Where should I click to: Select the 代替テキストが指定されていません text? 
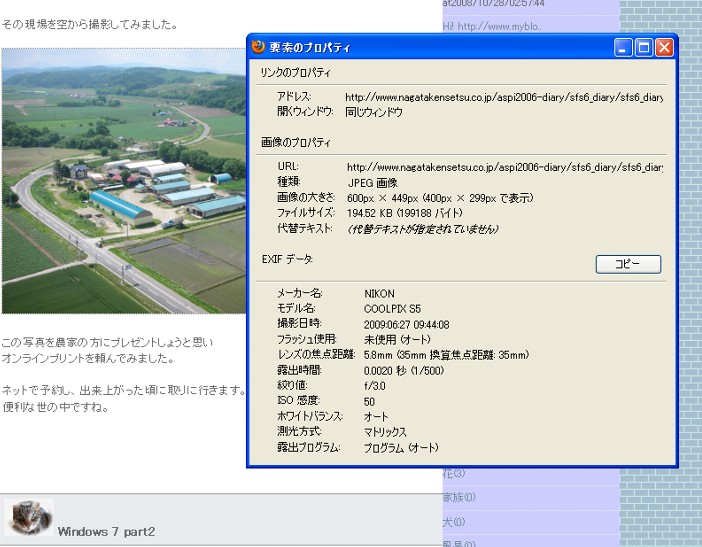423,229
